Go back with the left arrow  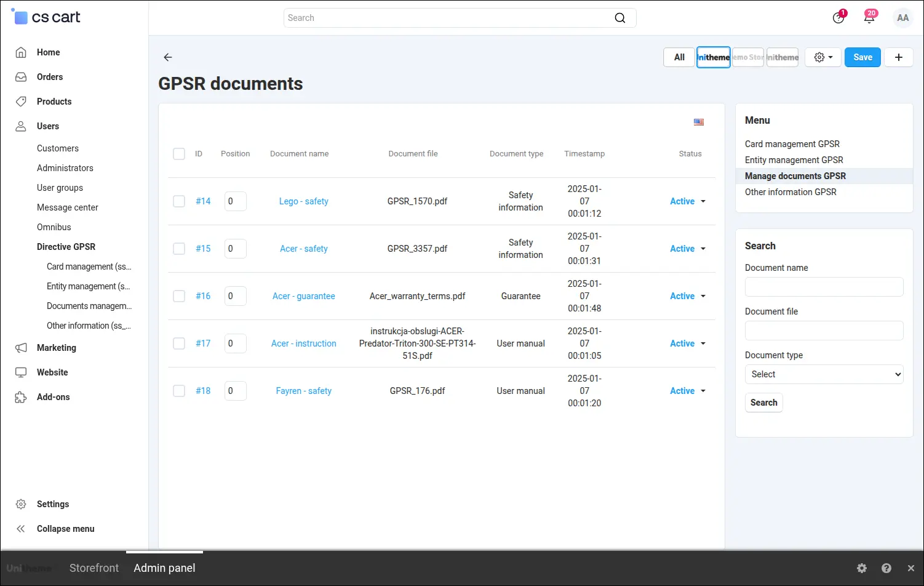click(x=167, y=57)
